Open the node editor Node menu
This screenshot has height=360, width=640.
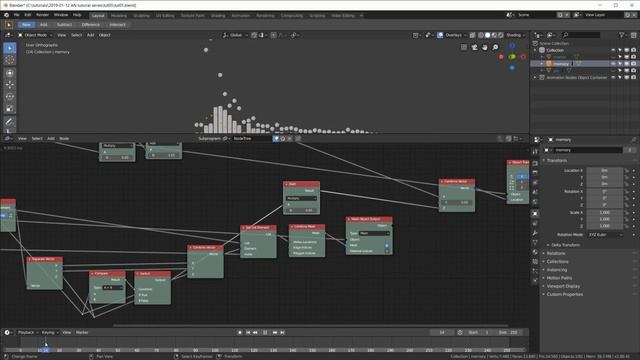[64, 138]
